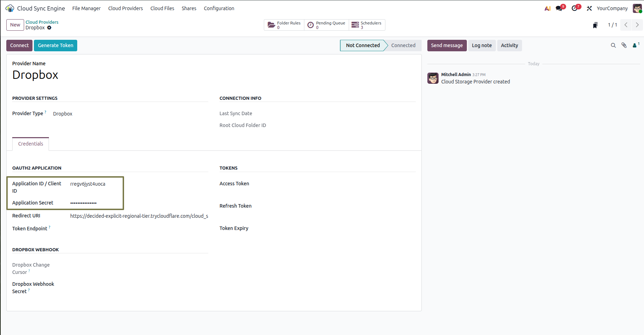The height and width of the screenshot is (335, 644).
Task: Click the paperclip attachments icon
Action: pos(624,45)
